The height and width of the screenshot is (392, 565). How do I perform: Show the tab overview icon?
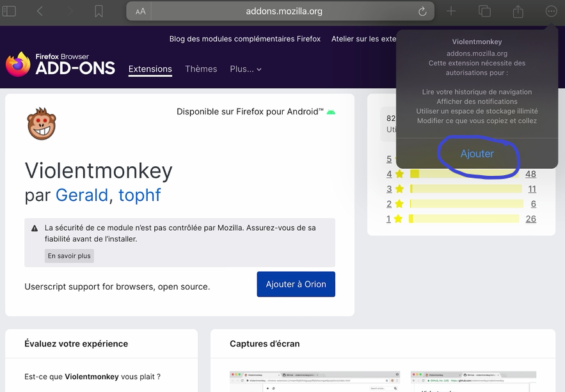click(484, 11)
